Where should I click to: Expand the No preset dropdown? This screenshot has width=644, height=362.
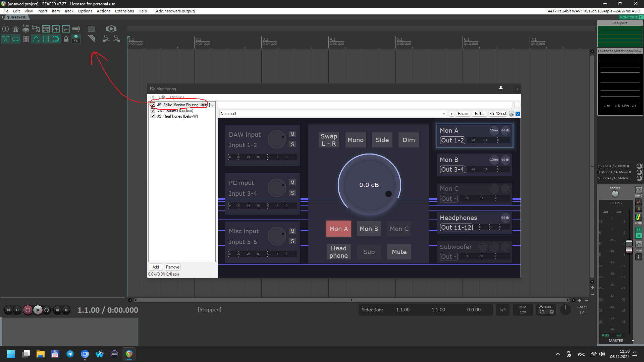[444, 114]
